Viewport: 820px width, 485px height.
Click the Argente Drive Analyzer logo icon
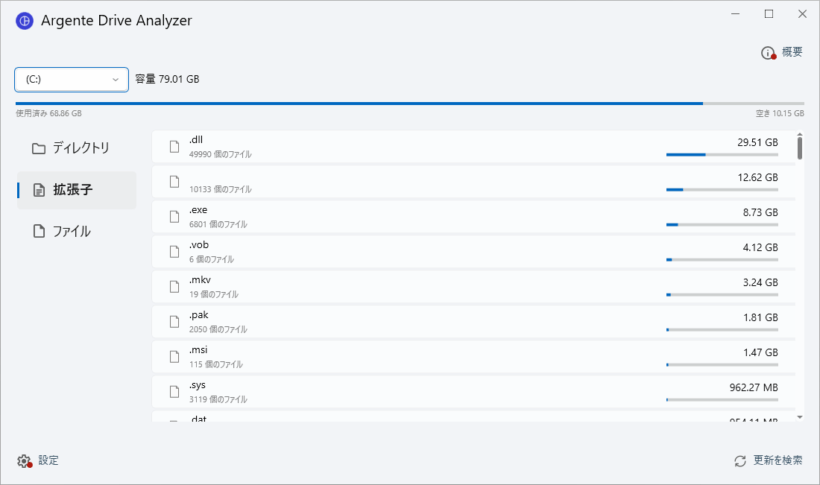click(x=25, y=21)
